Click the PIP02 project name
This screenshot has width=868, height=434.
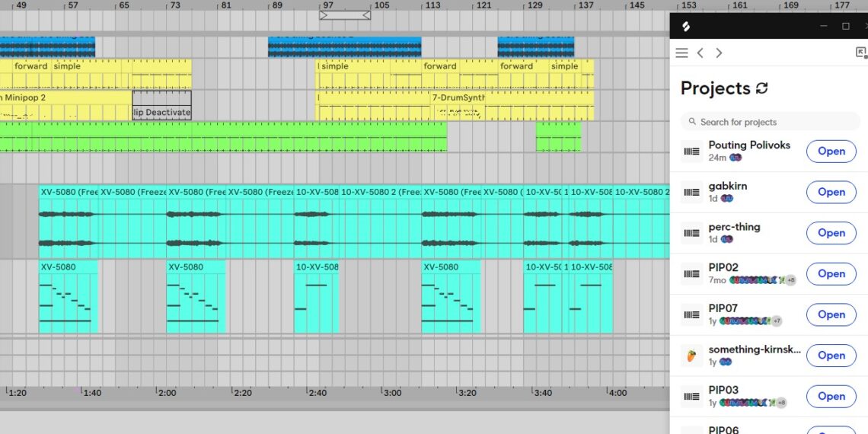723,267
